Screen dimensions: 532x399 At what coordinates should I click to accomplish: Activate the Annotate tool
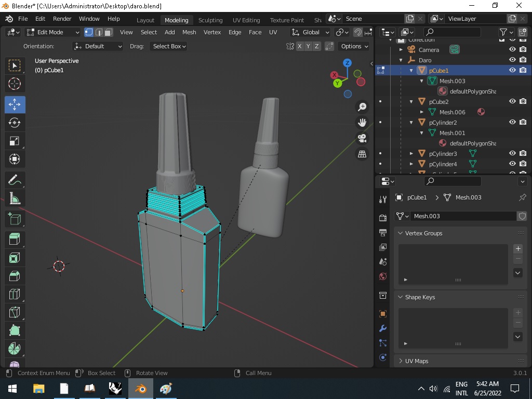[x=15, y=180]
